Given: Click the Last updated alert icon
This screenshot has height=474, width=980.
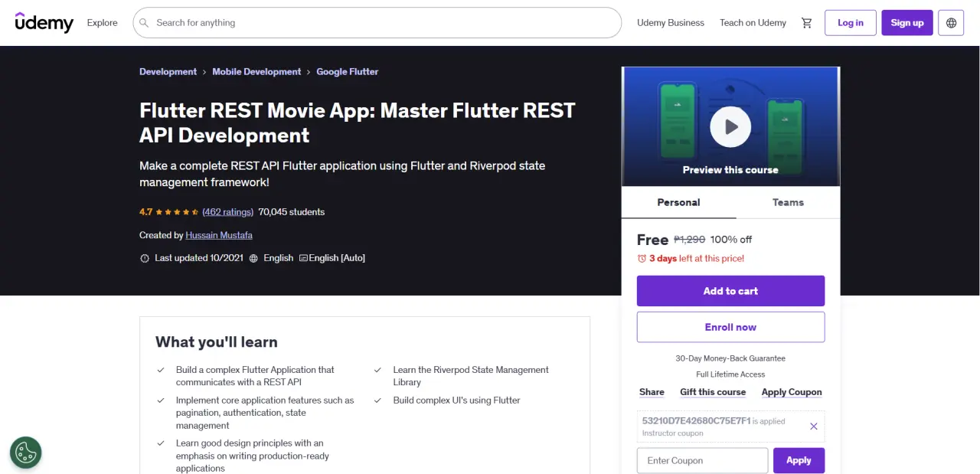Looking at the screenshot, I should coord(145,258).
